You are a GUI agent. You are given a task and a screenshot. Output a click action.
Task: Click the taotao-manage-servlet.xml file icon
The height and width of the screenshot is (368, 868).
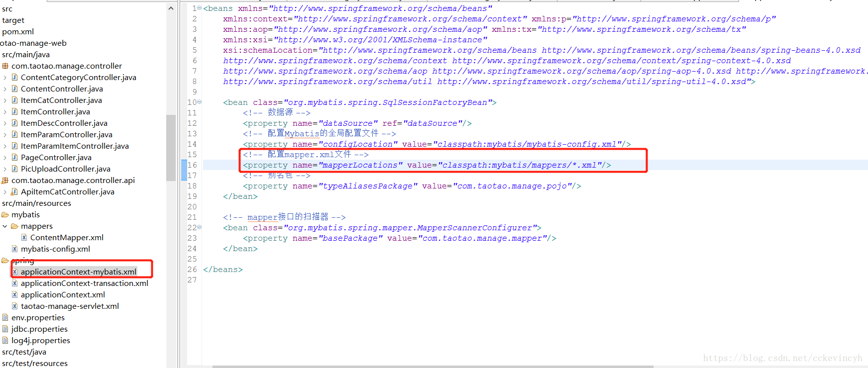tap(15, 306)
